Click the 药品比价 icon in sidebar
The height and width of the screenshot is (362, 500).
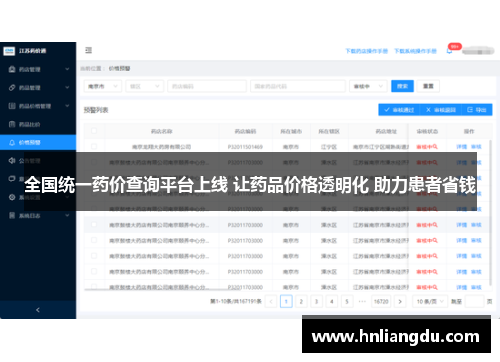click(12, 124)
